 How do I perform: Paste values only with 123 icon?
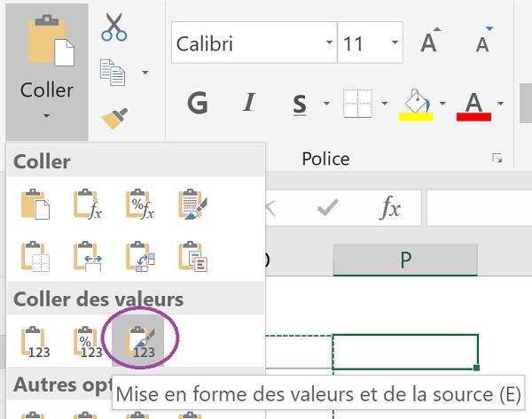click(x=35, y=342)
